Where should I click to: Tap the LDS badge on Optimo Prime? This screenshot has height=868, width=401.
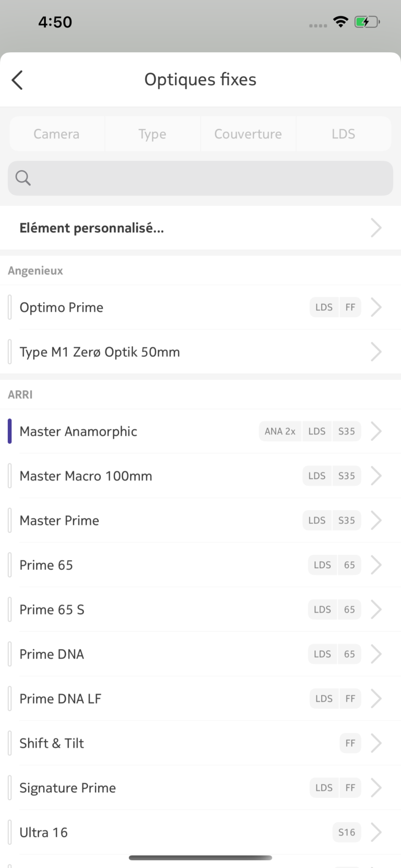point(324,308)
